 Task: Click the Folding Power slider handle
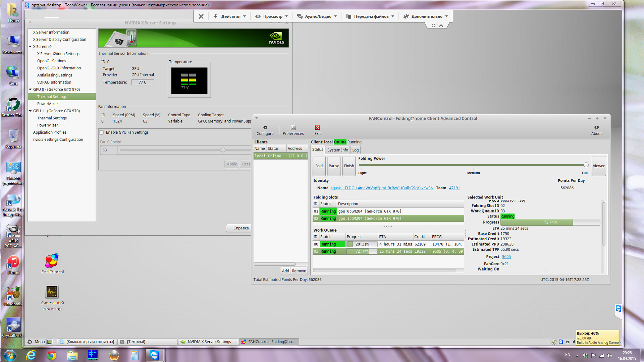(x=586, y=165)
